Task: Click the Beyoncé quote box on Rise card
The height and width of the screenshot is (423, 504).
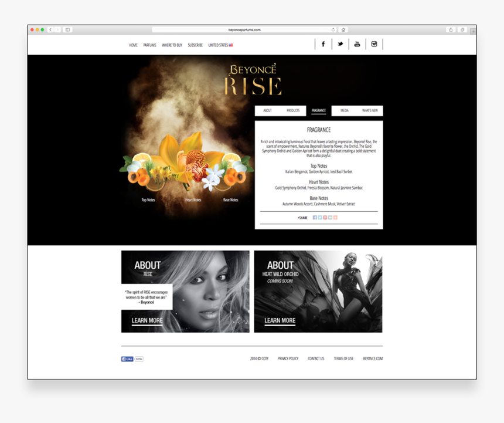Action: coord(147,297)
